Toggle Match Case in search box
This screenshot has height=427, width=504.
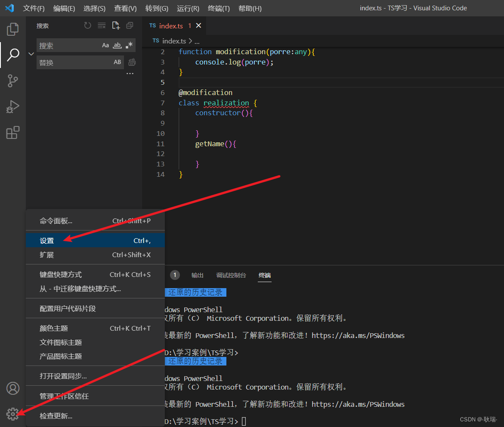(105, 45)
